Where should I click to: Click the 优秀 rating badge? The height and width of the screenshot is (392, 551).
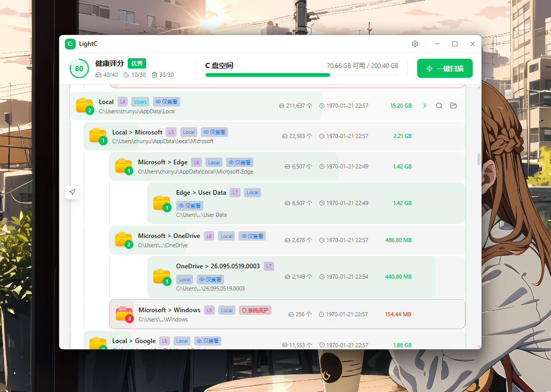(136, 63)
